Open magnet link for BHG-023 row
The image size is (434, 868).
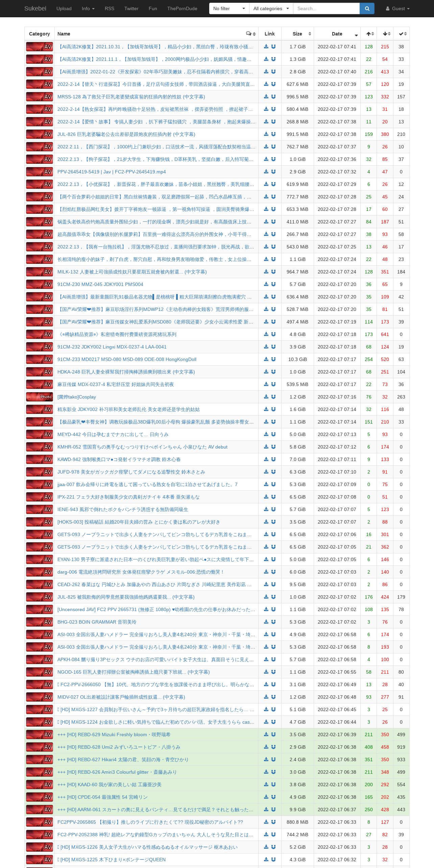coord(273,622)
